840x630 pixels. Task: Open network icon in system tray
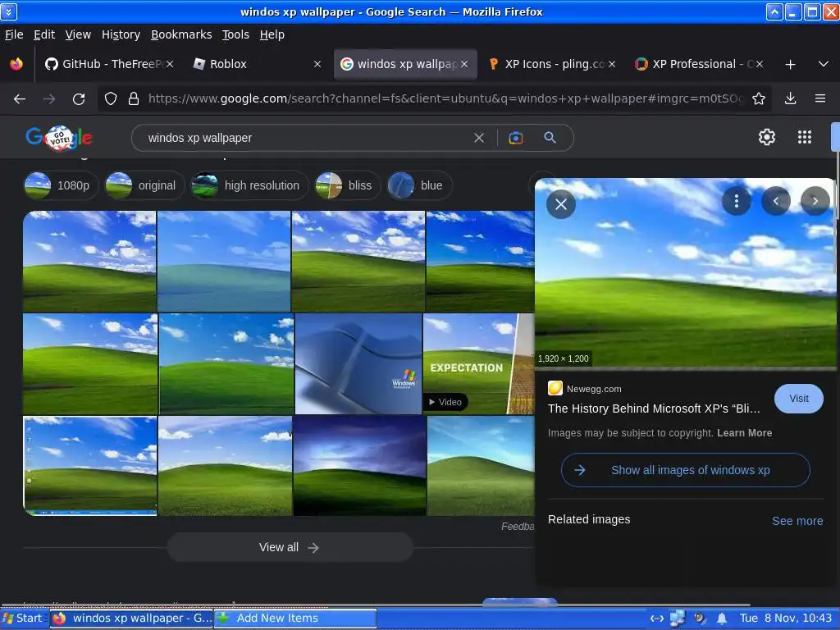[678, 619]
